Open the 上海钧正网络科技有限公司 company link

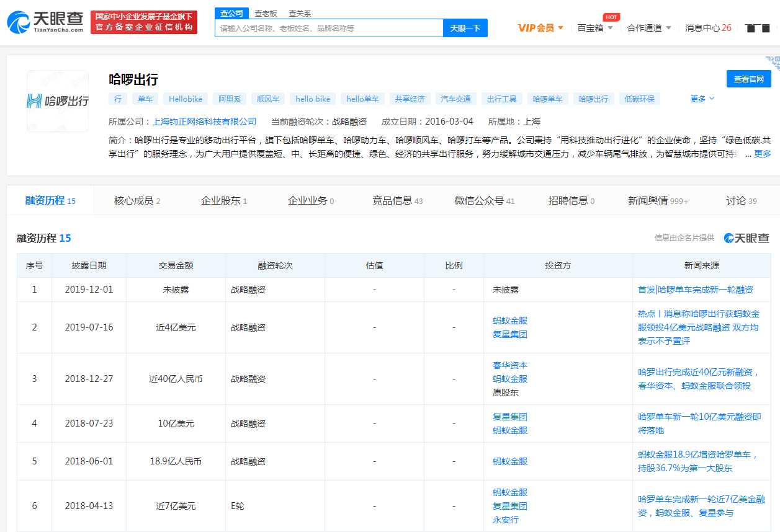(x=204, y=122)
